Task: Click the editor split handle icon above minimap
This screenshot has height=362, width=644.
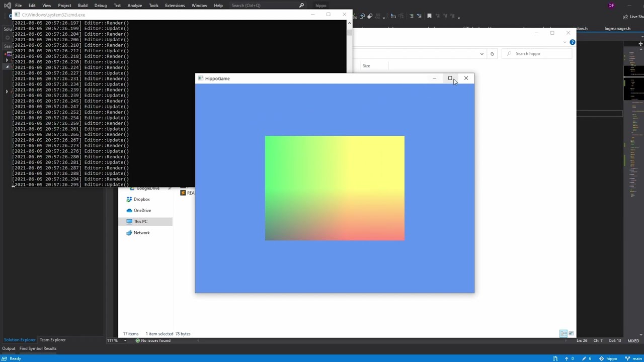Action: point(640,44)
